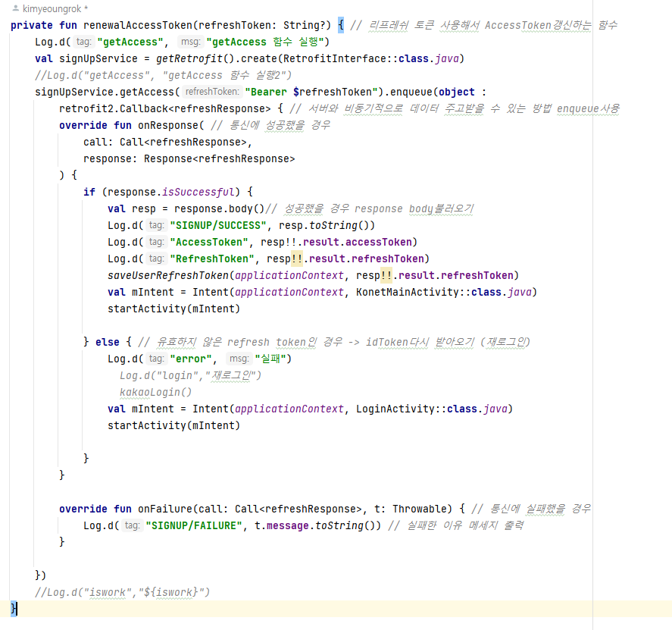Click the commented kakaoLogin() call

tap(155, 393)
